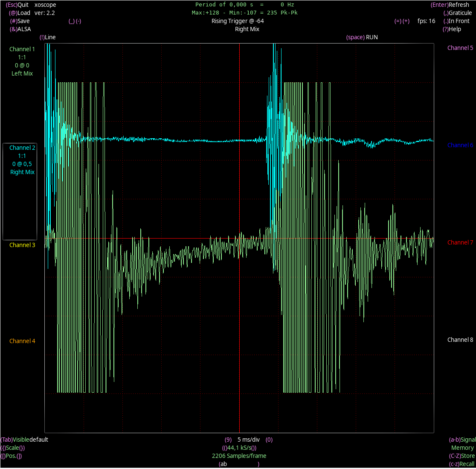The height and width of the screenshot is (469, 476).
Task: Click the ([)Pos.(]) position control
Action: 11,456
